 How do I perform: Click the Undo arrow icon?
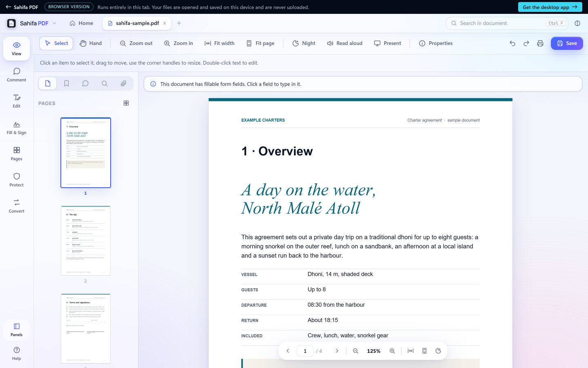pos(512,43)
